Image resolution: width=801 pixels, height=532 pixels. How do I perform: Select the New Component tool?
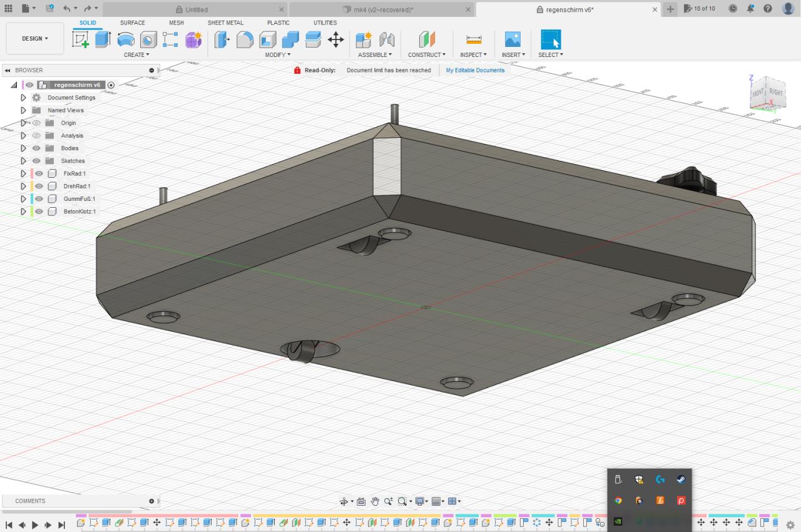coord(364,40)
